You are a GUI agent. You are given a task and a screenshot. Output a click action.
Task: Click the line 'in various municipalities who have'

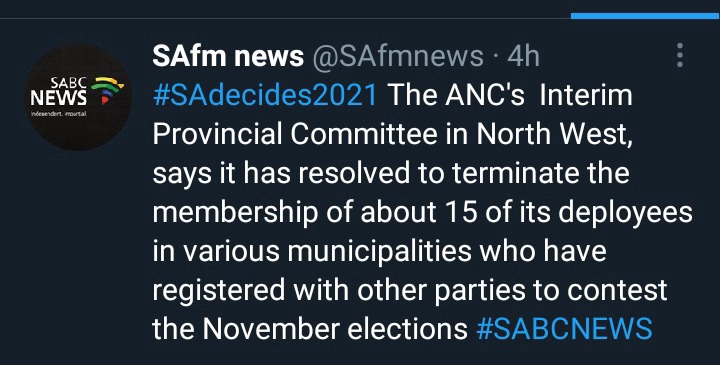pos(379,252)
